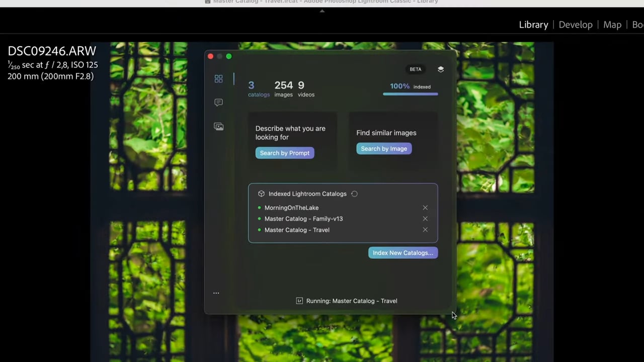Click the stacked layers icon next to BETA

coord(441,69)
